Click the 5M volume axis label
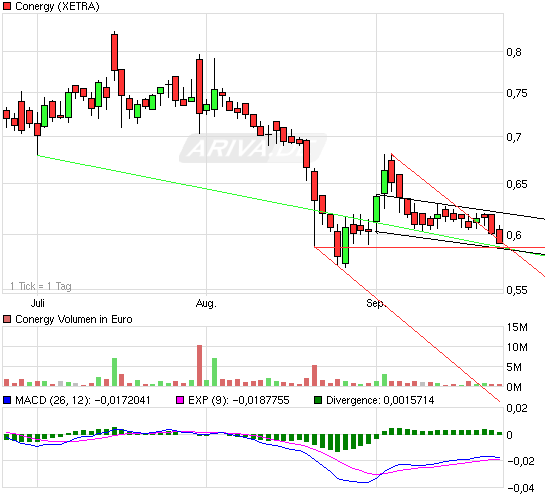 [514, 367]
